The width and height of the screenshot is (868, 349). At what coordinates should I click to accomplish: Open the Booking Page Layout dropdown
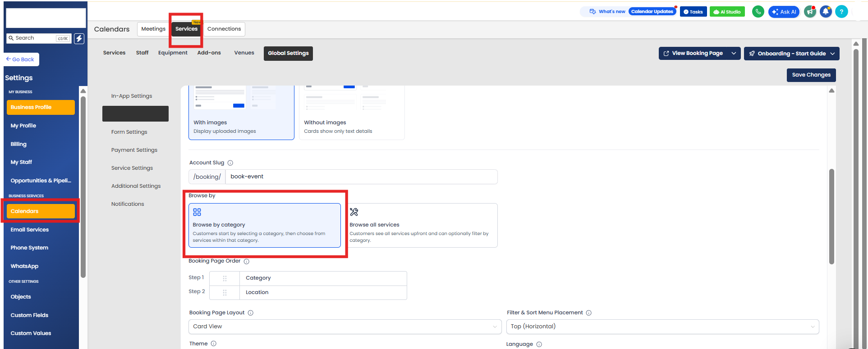tap(344, 327)
